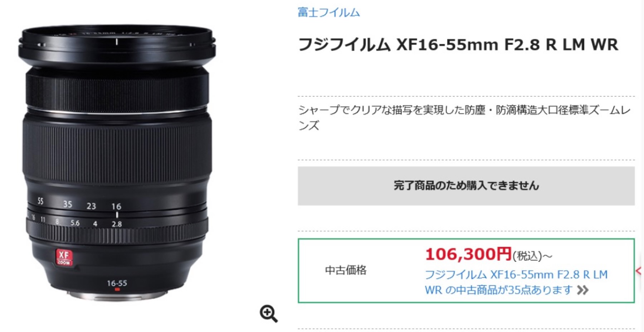Click the 中古価格 label
This screenshot has height=332, width=644.
346,270
